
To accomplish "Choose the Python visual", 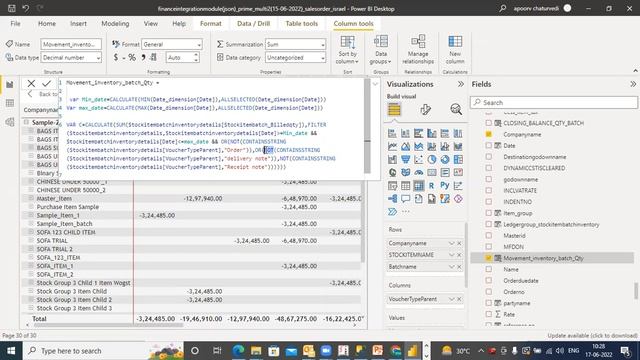I will (445, 186).
